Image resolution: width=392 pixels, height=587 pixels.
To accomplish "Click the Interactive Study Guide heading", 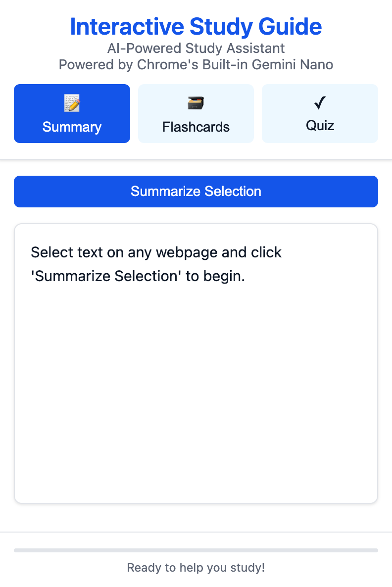I will click(196, 27).
